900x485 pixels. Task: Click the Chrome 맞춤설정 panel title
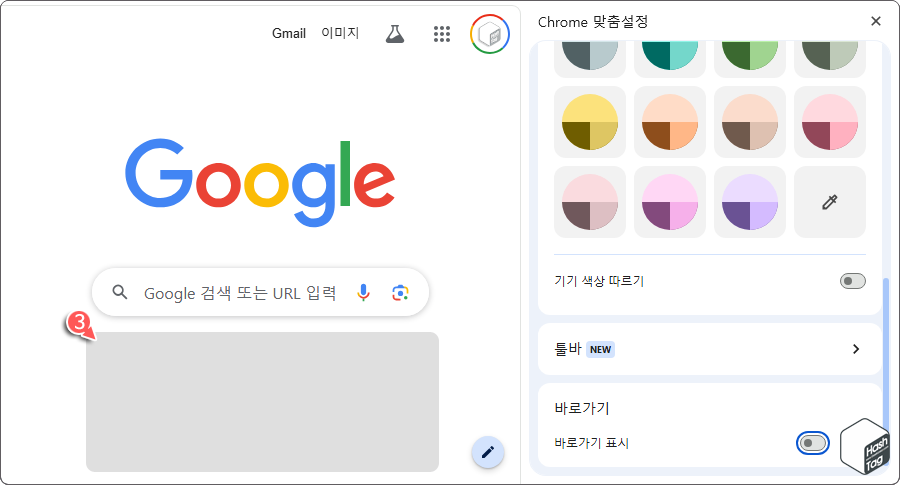pos(593,22)
